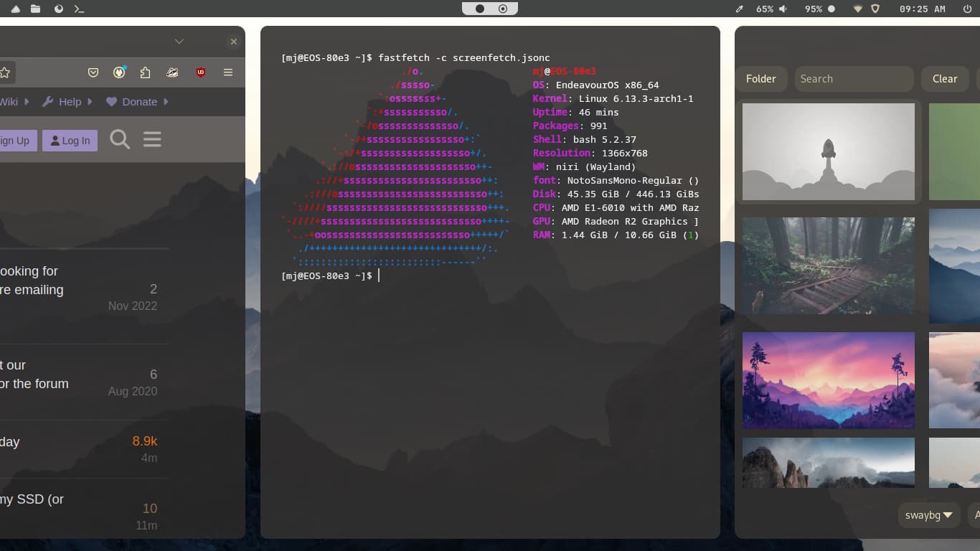This screenshot has width=980, height=551.
Task: Open the topic dated Aug 2020
Action: pos(34,375)
